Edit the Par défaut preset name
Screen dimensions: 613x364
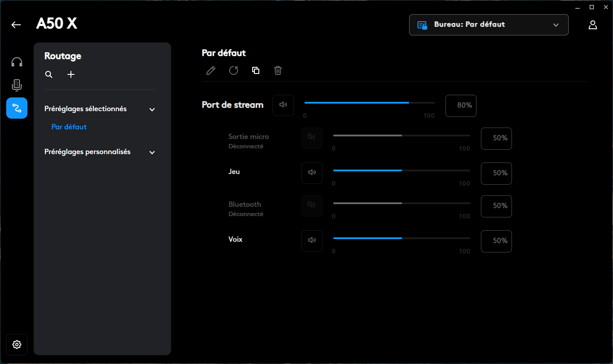[211, 70]
